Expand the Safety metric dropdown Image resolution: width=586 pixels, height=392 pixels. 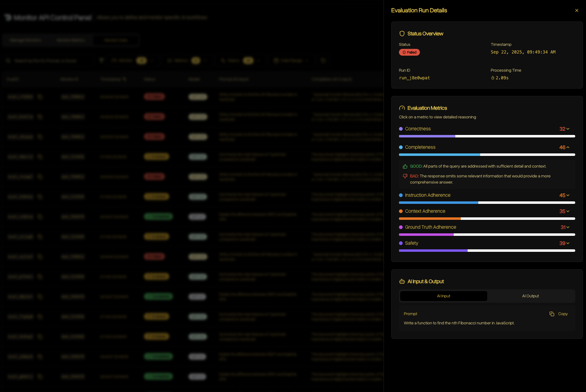[568, 244]
